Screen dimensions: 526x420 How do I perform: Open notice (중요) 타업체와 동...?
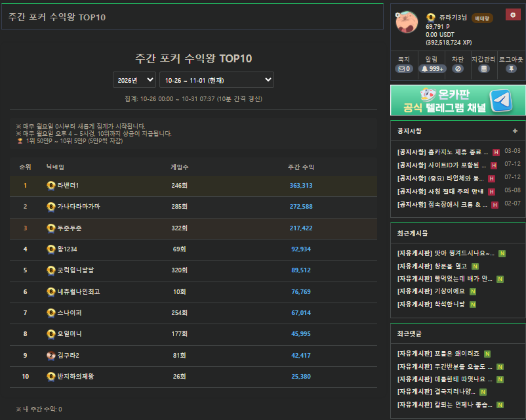[440, 178]
